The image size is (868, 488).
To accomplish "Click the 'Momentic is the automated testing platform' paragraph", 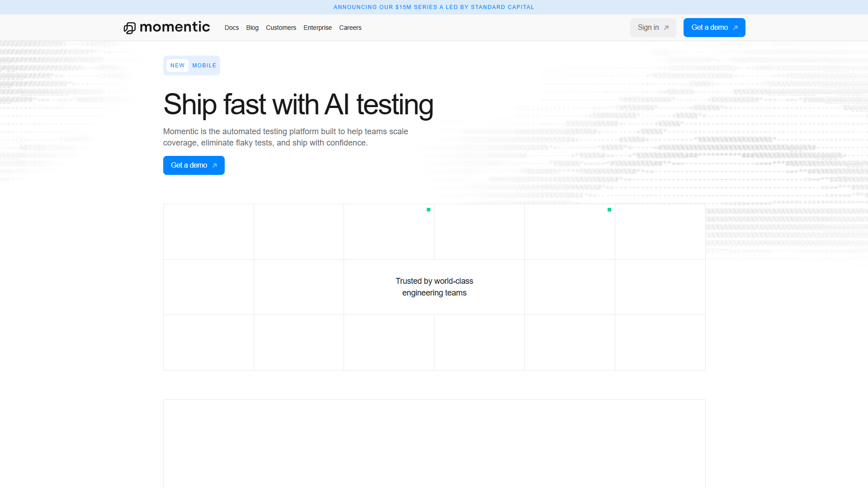I will click(x=286, y=137).
